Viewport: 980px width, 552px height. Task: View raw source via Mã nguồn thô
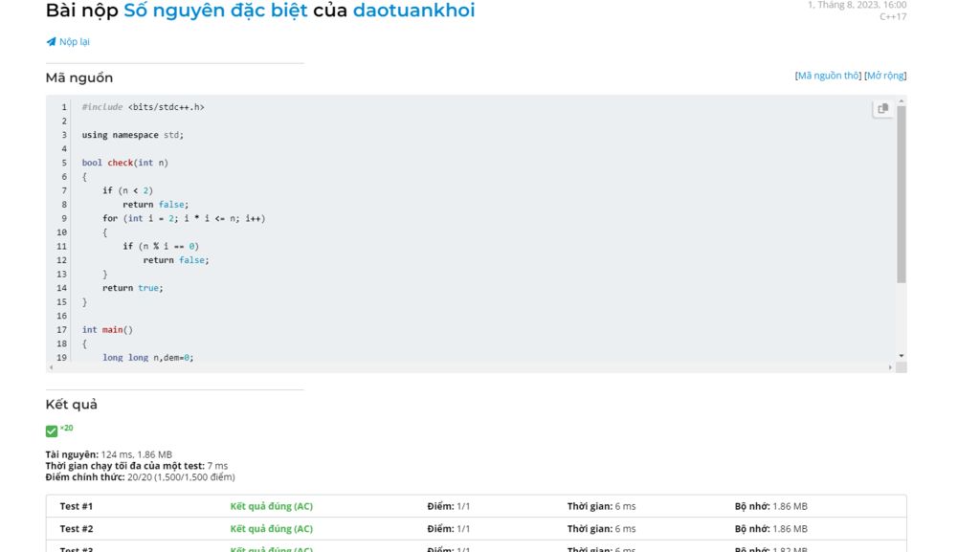(829, 76)
